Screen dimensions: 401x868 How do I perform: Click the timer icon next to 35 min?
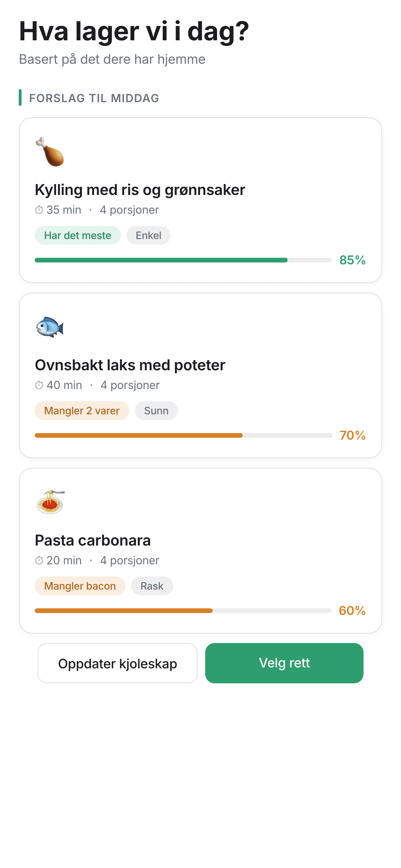[39, 209]
